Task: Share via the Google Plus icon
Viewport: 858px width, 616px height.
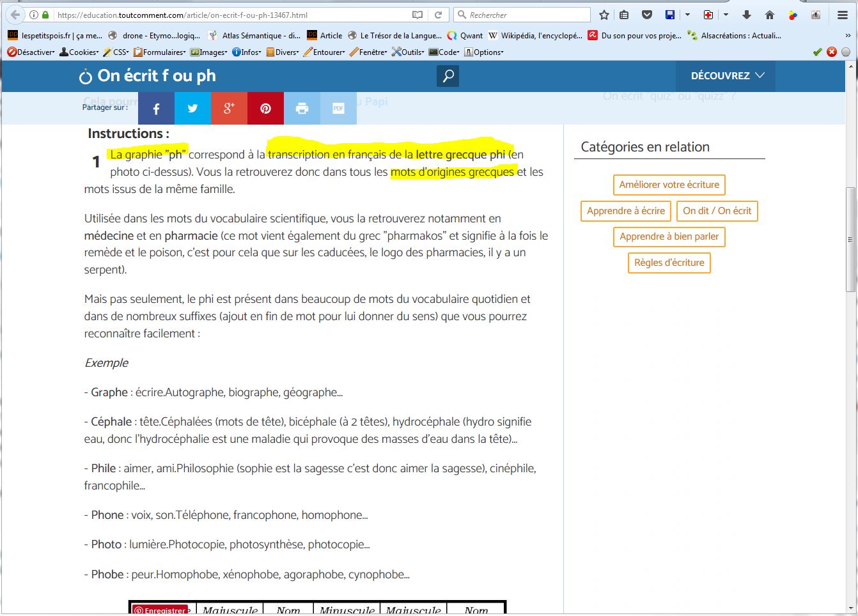Action: (x=229, y=109)
